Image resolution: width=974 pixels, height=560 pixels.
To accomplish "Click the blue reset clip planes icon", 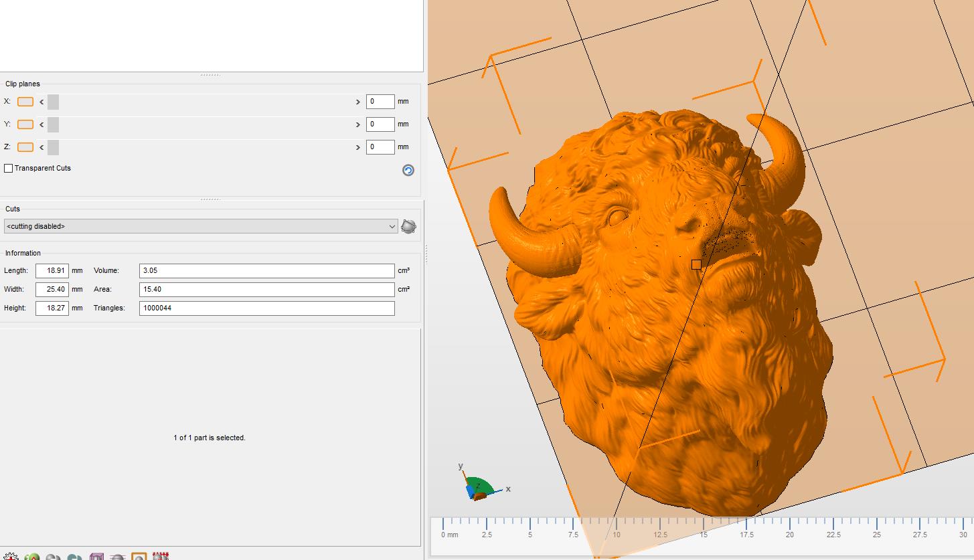I will [x=408, y=171].
